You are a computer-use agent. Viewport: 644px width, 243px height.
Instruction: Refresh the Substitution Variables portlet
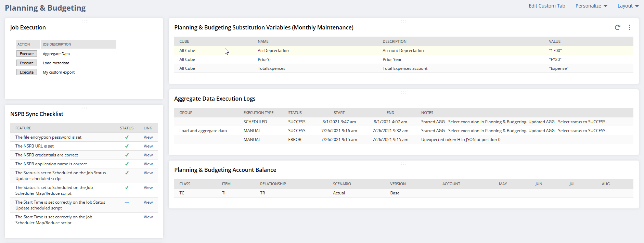[617, 27]
